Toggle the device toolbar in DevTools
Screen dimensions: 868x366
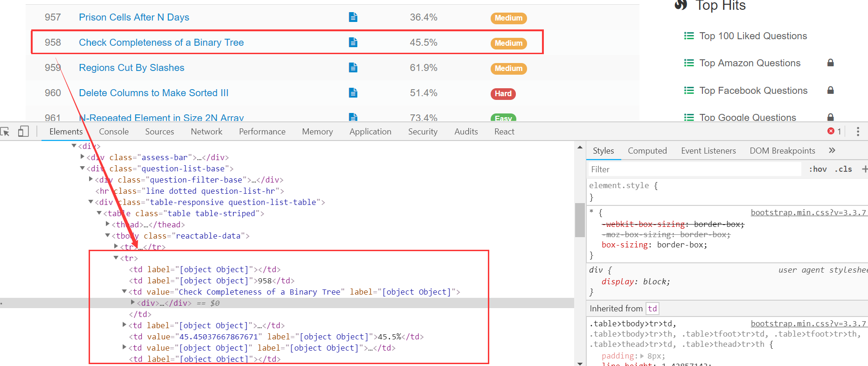[23, 132]
